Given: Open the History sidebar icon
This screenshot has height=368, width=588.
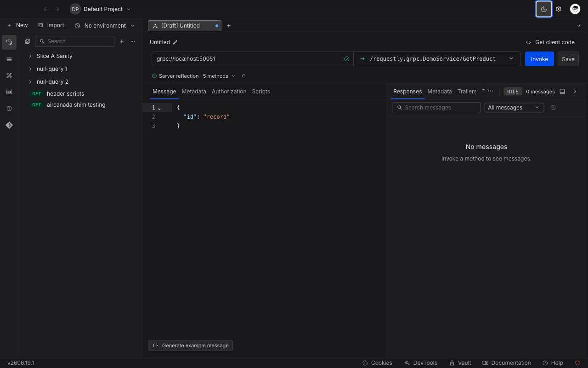Looking at the screenshot, I should 9,109.
